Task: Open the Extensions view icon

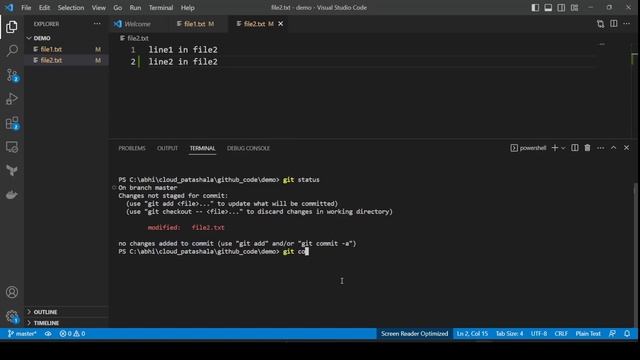Action: (12, 123)
